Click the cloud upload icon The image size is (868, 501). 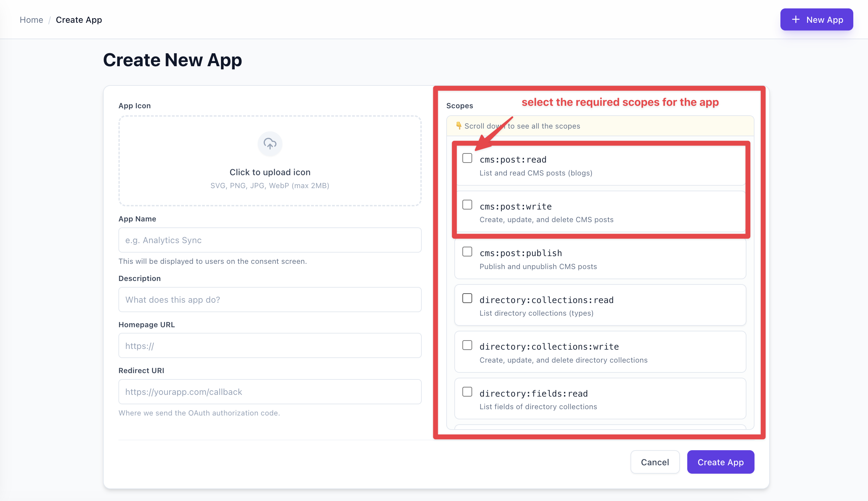pyautogui.click(x=270, y=144)
